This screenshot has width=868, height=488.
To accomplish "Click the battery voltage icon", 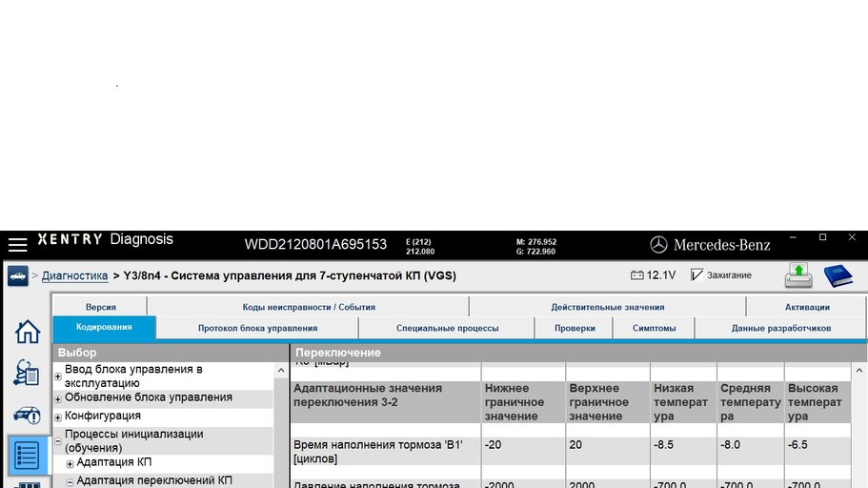I will tap(637, 274).
